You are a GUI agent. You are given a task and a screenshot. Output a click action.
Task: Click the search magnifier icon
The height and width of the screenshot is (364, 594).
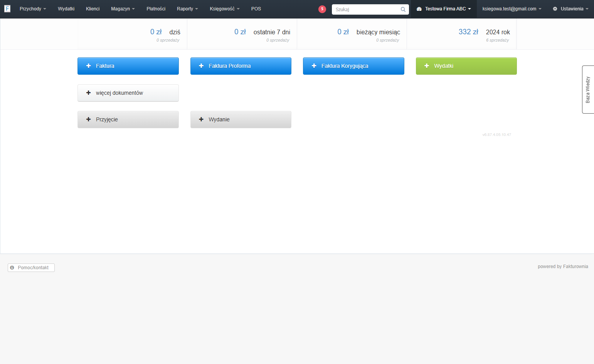tap(403, 9)
